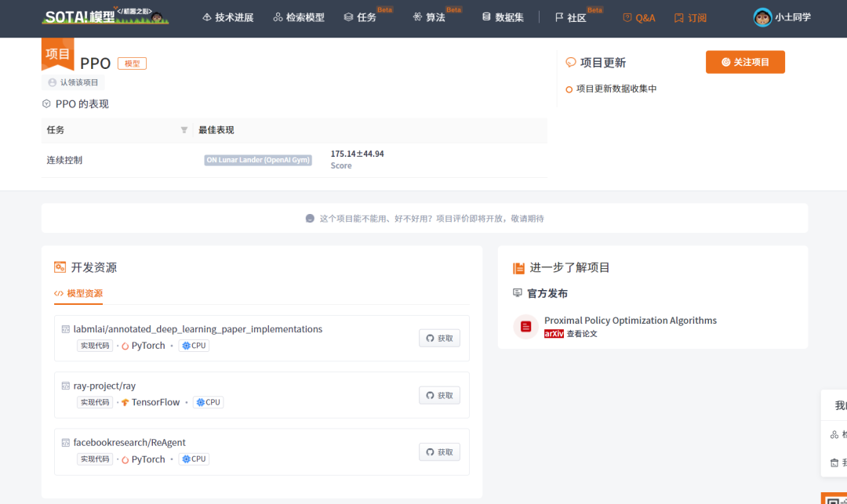The height and width of the screenshot is (504, 847).
Task: Click the PyTorch icon in ReAgent row
Action: click(x=125, y=460)
